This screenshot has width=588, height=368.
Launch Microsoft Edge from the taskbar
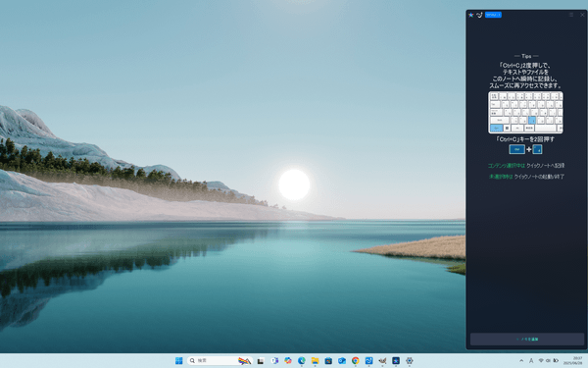[x=302, y=360]
